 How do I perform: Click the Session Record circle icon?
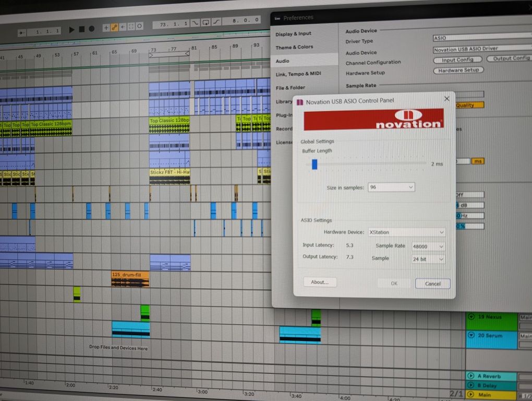(x=139, y=26)
